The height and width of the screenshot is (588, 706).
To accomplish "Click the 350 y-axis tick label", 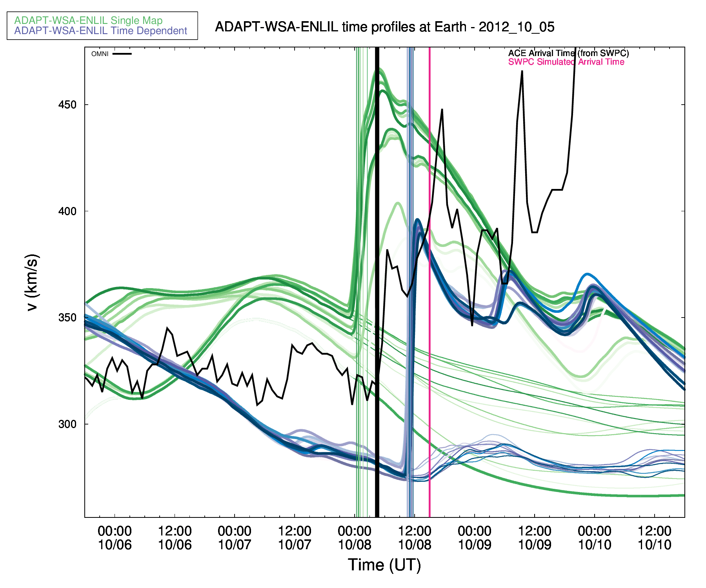I will point(67,318).
